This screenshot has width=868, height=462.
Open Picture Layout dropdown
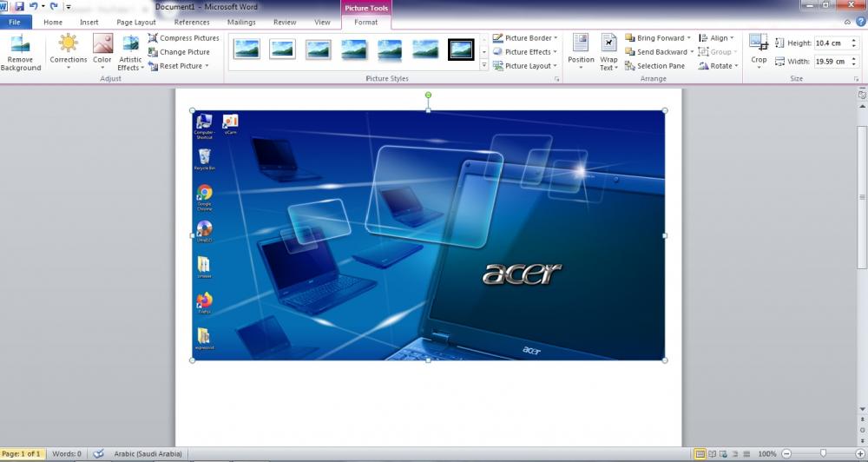[x=525, y=65]
